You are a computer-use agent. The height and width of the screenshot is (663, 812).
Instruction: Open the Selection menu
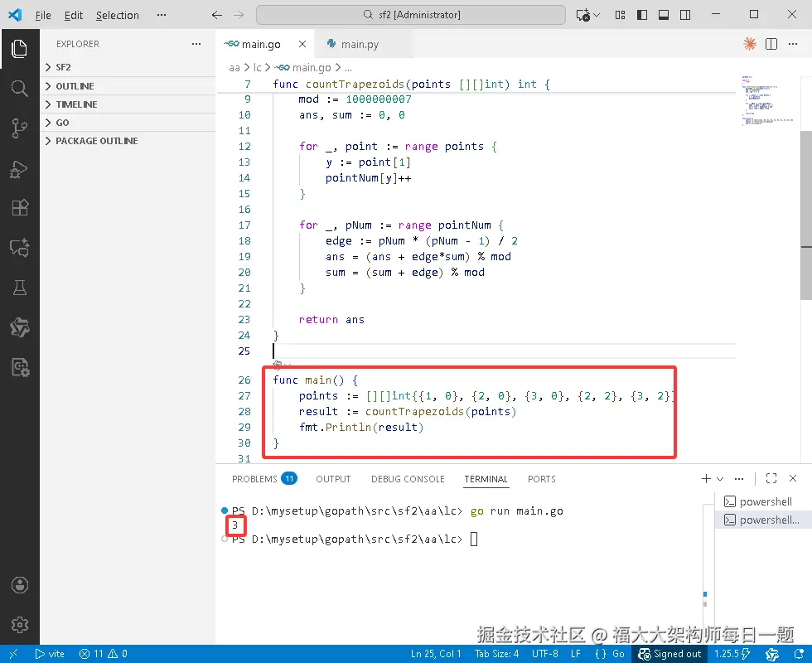click(x=118, y=15)
